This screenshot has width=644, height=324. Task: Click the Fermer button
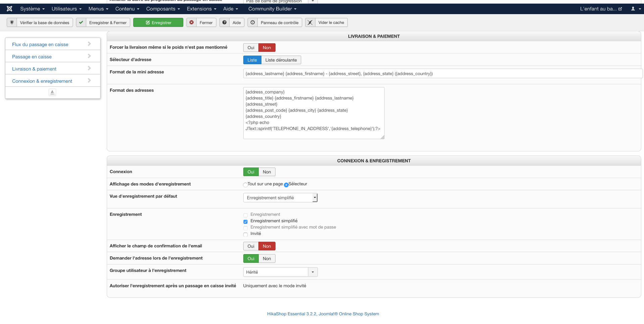pos(201,23)
